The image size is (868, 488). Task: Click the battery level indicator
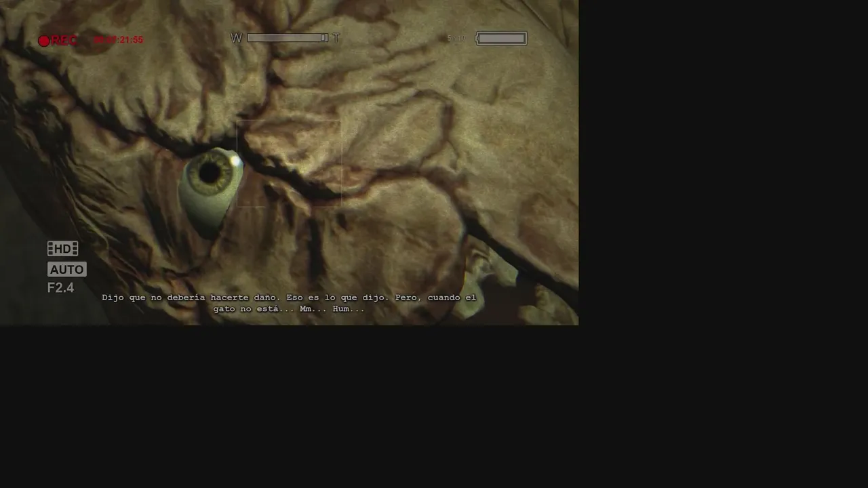point(501,39)
